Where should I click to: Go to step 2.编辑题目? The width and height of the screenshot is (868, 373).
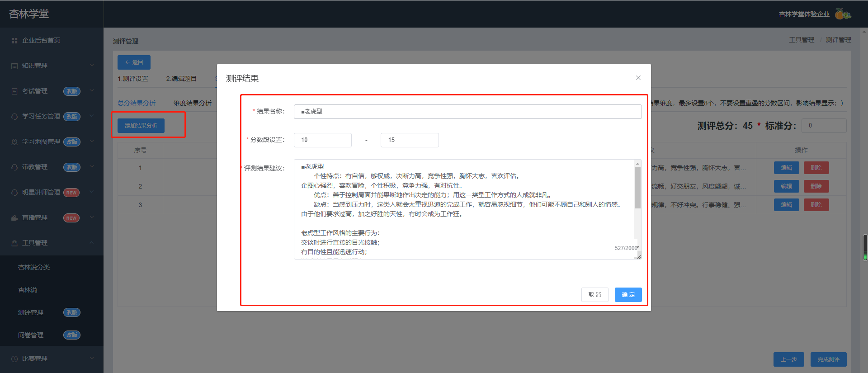pyautogui.click(x=181, y=79)
